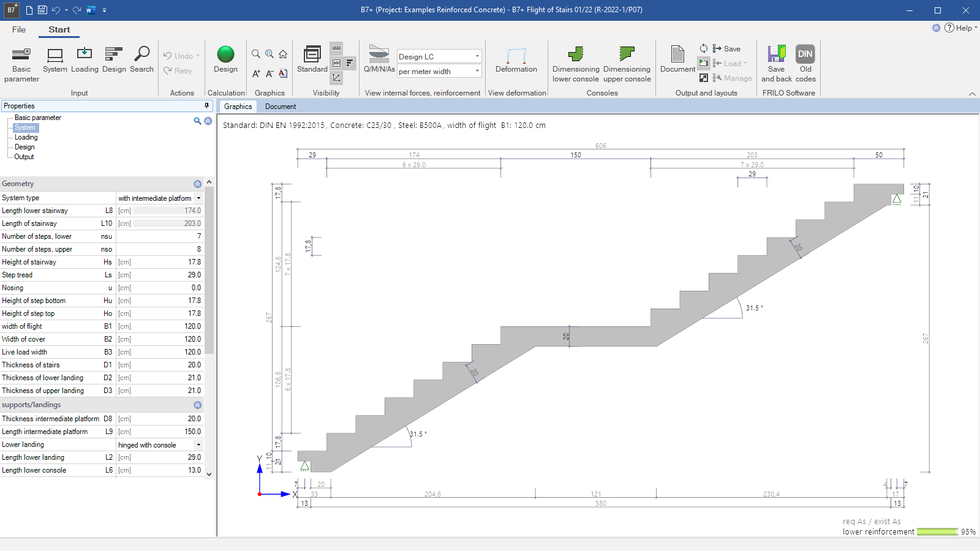The image size is (980, 551).
Task: Select Basic parameter tree item
Action: click(38, 118)
